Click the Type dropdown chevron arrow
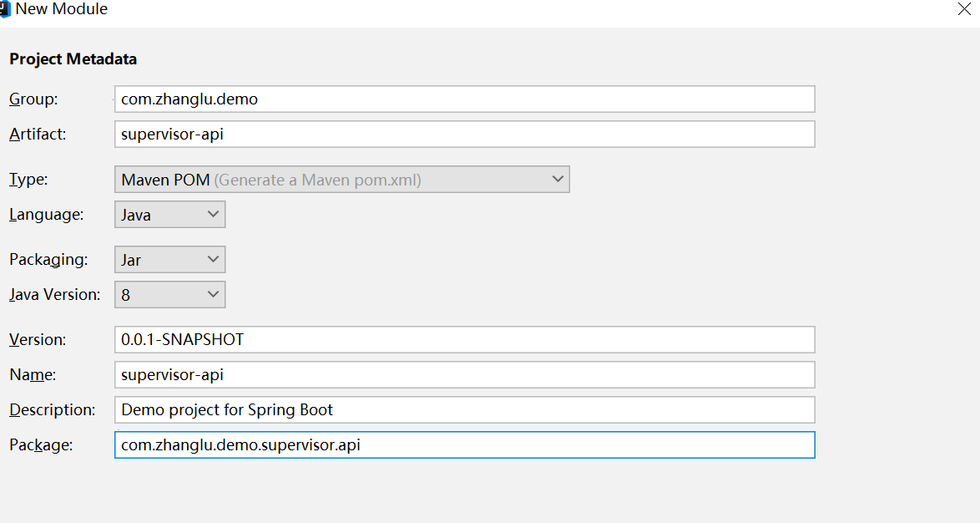Screen dimensions: 980x523 click(558, 179)
